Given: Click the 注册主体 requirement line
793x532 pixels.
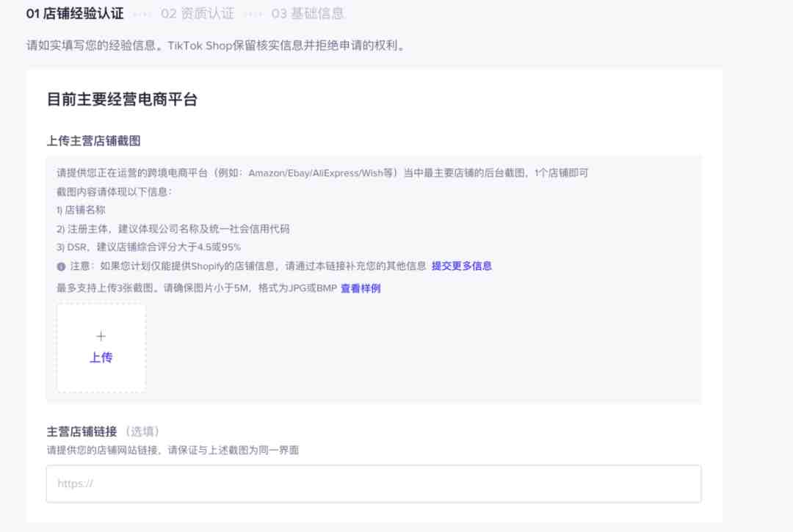Looking at the screenshot, I should coord(173,229).
